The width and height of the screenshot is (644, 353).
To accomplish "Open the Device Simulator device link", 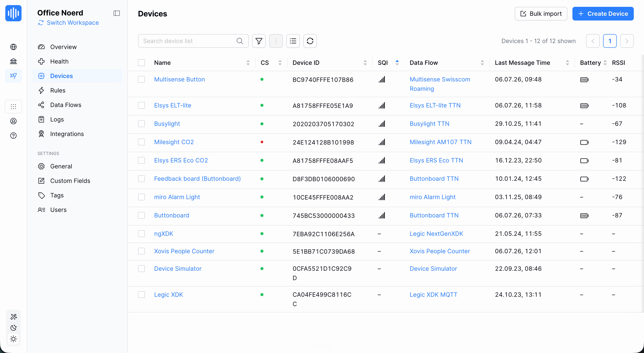I will 178,268.
